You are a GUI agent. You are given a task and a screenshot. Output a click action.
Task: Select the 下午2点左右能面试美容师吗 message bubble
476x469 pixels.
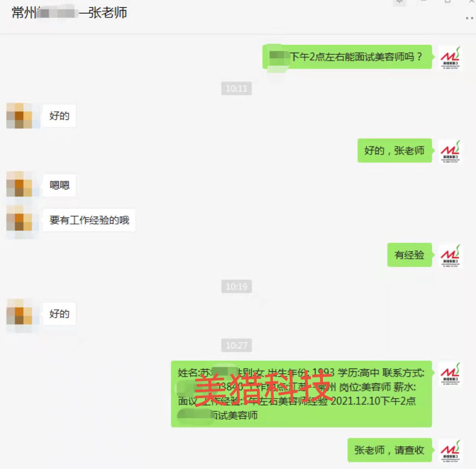click(x=347, y=57)
